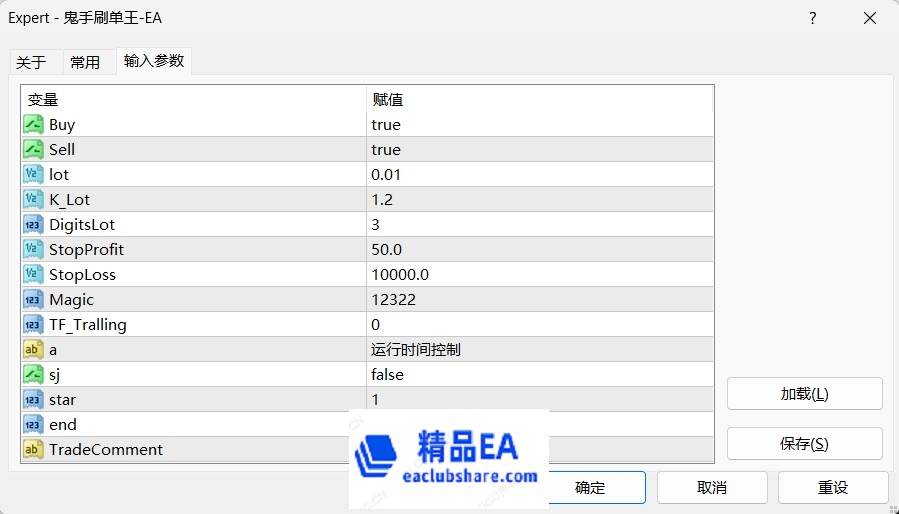The image size is (899, 514).
Task: Switch to the 关于 tab
Action: [x=31, y=62]
